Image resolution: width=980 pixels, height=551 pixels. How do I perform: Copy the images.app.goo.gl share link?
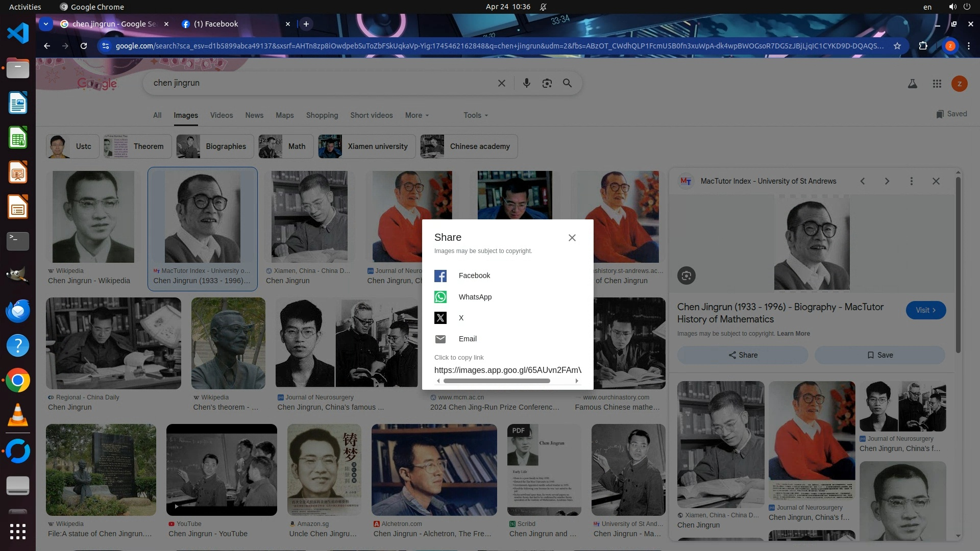(507, 370)
